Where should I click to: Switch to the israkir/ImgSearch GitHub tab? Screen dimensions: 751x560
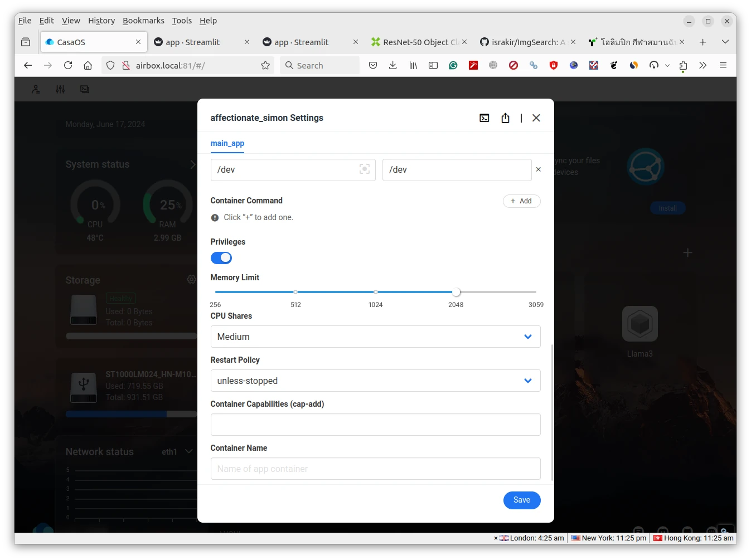[x=527, y=42]
